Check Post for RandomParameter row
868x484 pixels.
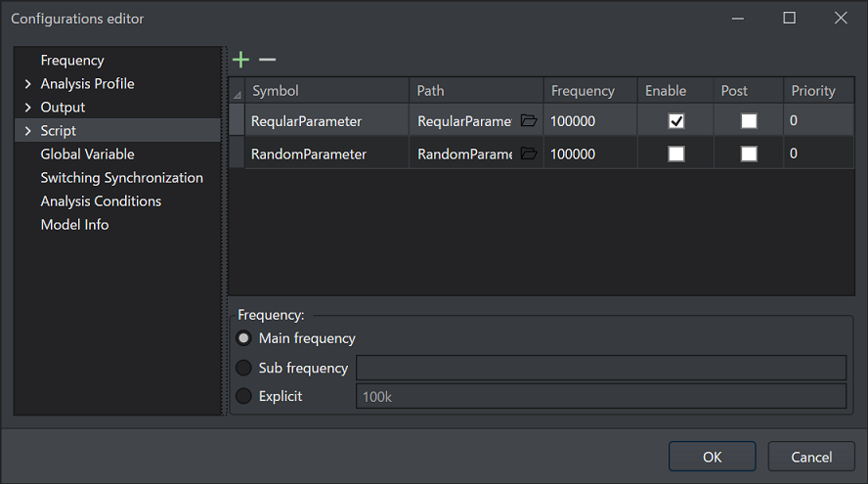[749, 154]
